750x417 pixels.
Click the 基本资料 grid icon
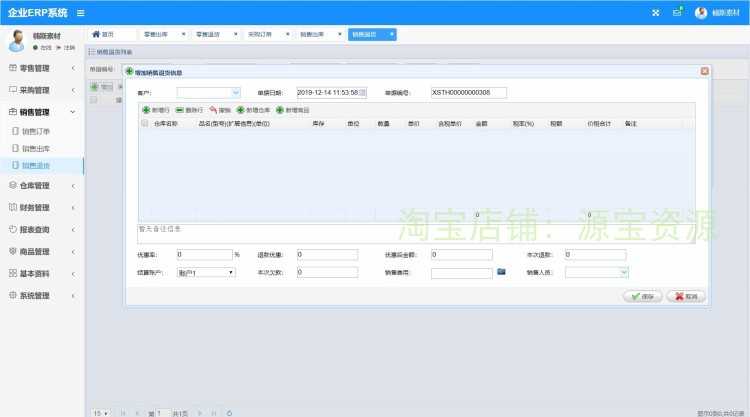tap(13, 273)
